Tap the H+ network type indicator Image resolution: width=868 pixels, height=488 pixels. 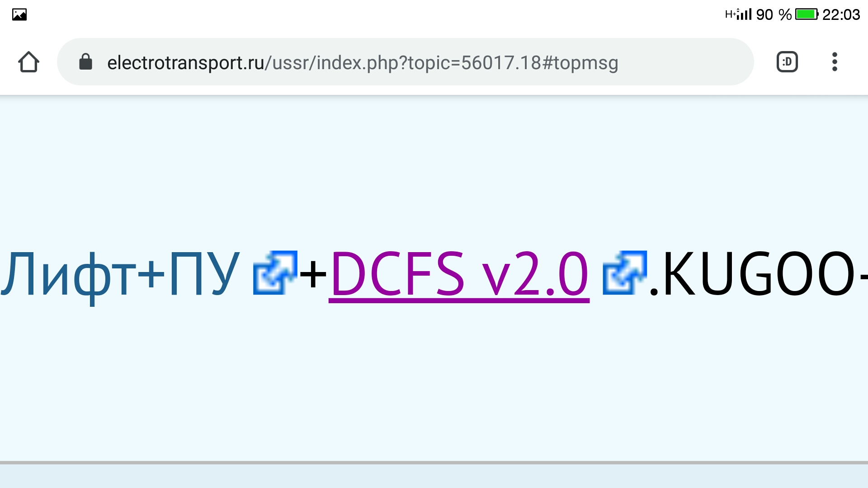[x=730, y=14]
